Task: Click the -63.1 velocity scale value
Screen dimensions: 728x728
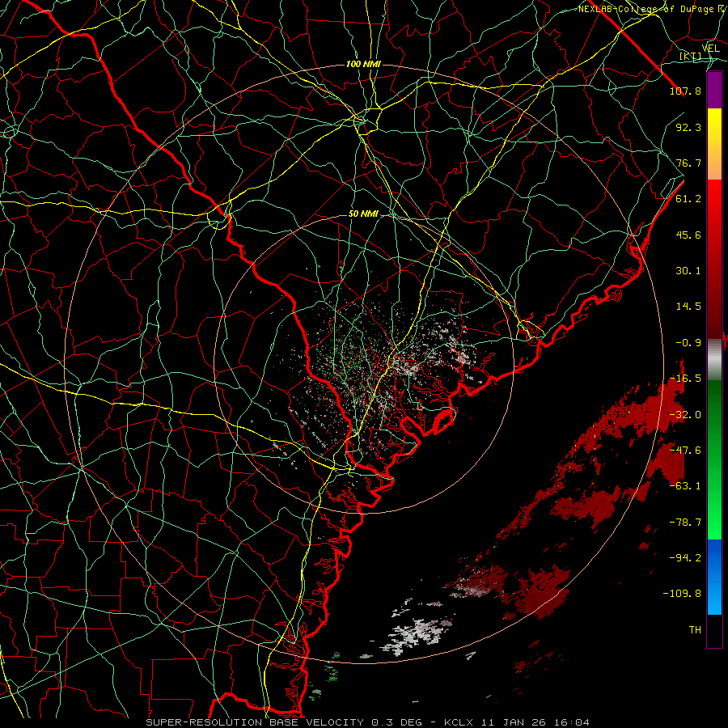Action: coord(685,486)
